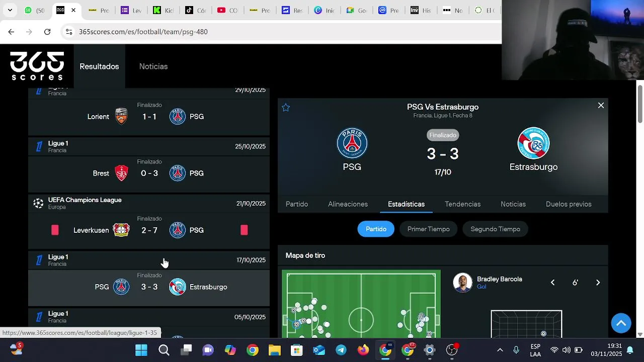Image resolution: width=644 pixels, height=362 pixels.
Task: Jump to top with the blue arrow button
Action: coord(621,323)
